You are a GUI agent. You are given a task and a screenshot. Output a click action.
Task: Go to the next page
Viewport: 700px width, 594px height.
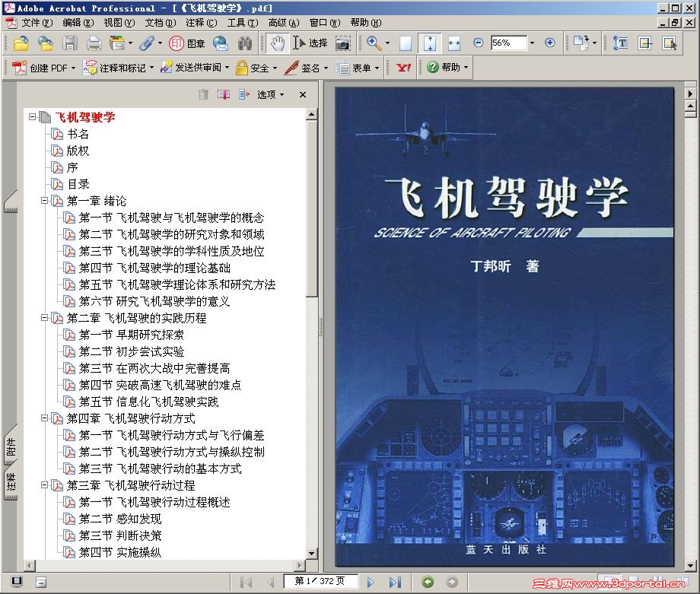click(370, 582)
